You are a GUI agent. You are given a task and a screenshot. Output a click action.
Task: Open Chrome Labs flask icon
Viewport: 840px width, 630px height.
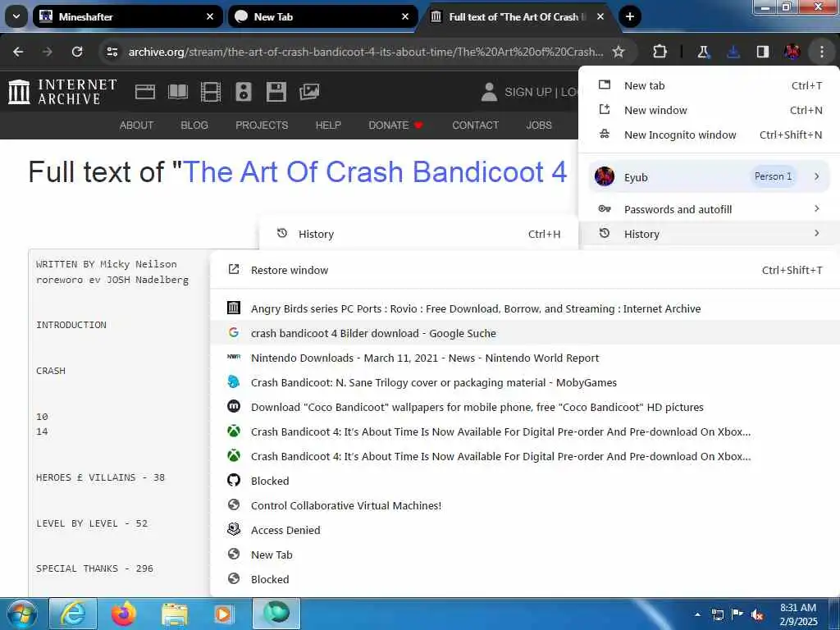[x=703, y=52]
